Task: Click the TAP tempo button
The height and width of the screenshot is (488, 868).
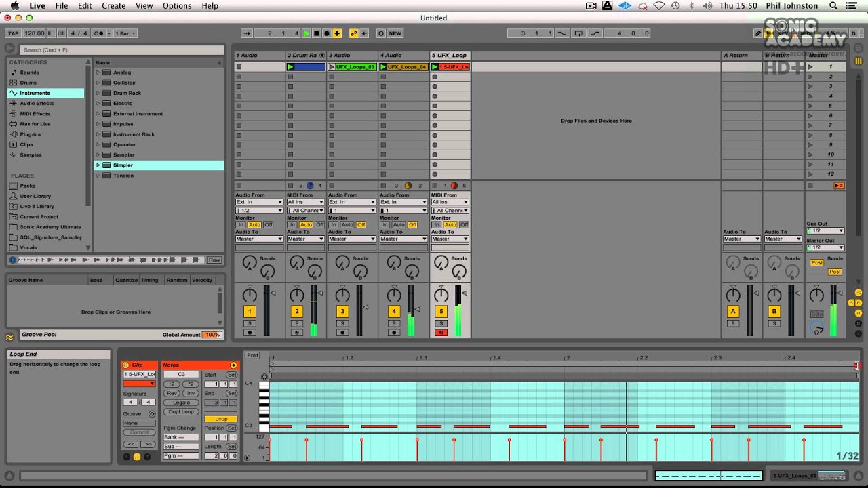Action: click(x=13, y=33)
